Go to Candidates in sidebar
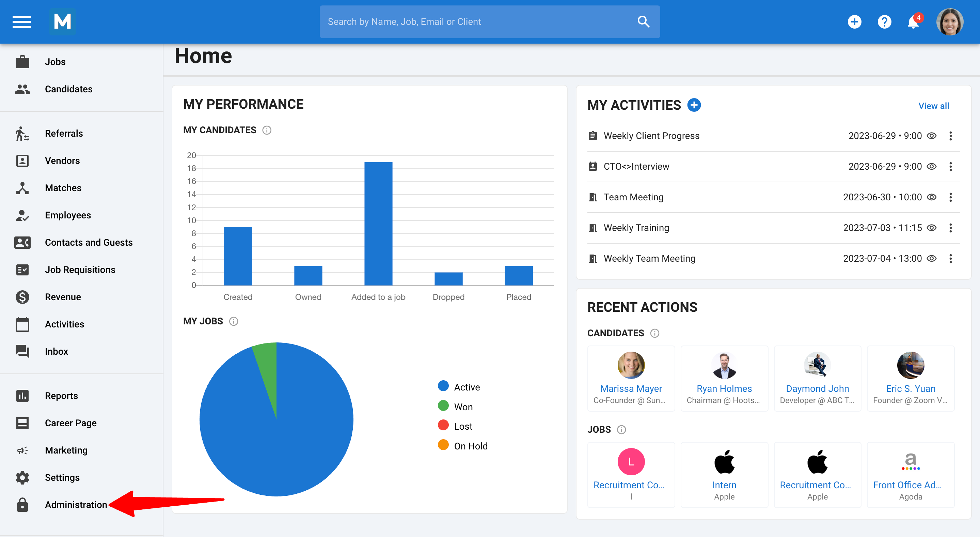980x537 pixels. (x=81, y=89)
